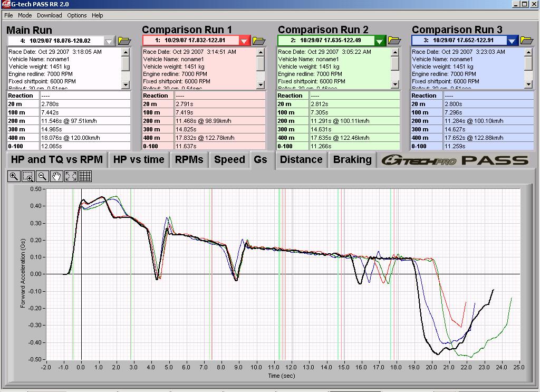Open the Download menu

coord(49,15)
